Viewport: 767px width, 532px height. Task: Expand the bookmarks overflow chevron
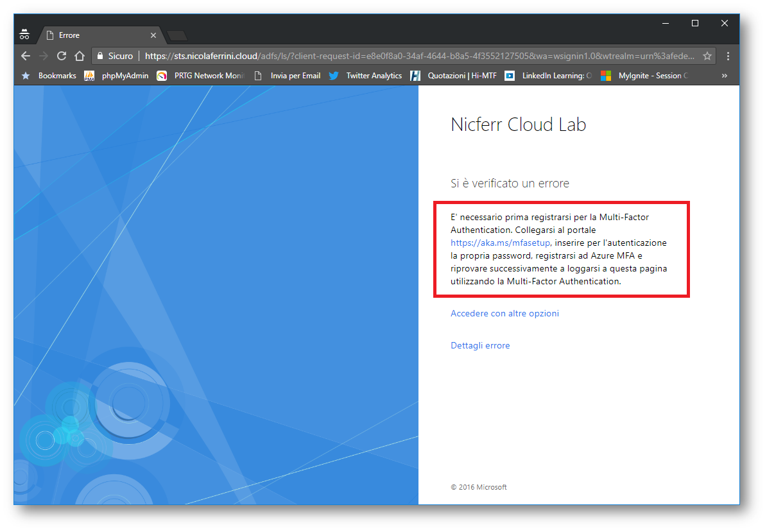click(x=725, y=75)
